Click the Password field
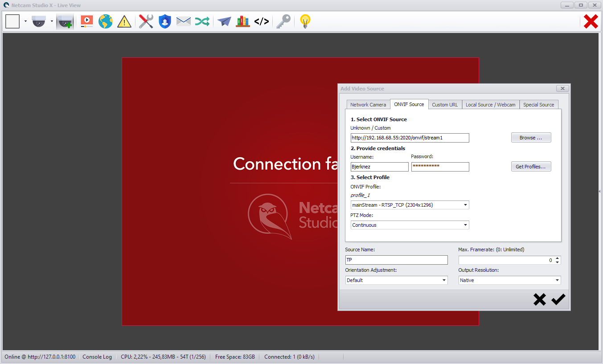The width and height of the screenshot is (603, 364). [440, 167]
